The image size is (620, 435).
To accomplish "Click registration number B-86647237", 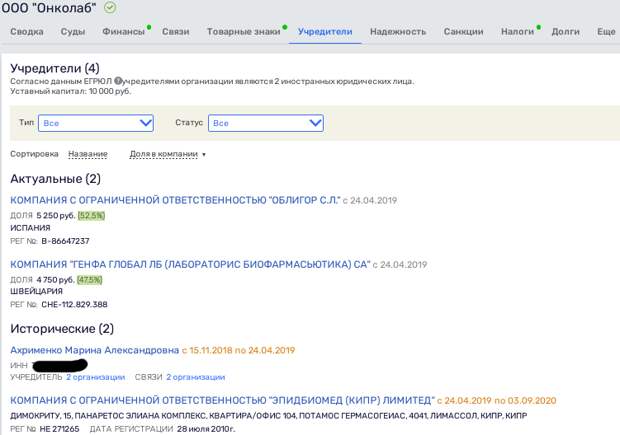I will (65, 241).
